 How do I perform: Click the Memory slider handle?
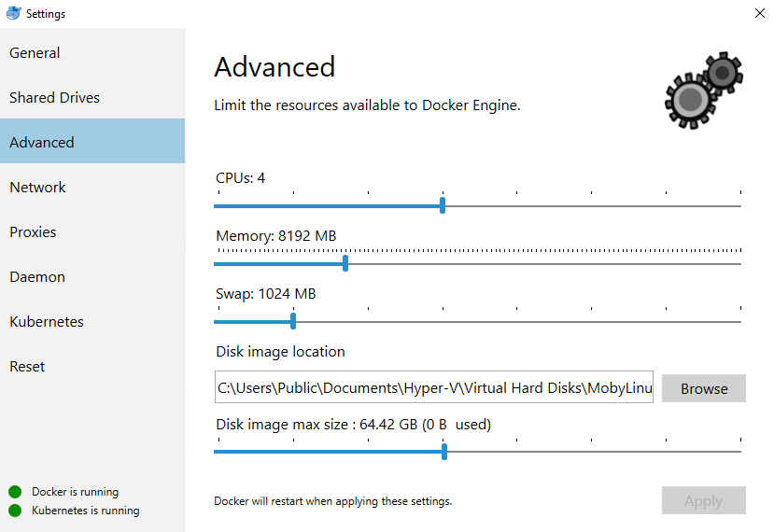345,264
